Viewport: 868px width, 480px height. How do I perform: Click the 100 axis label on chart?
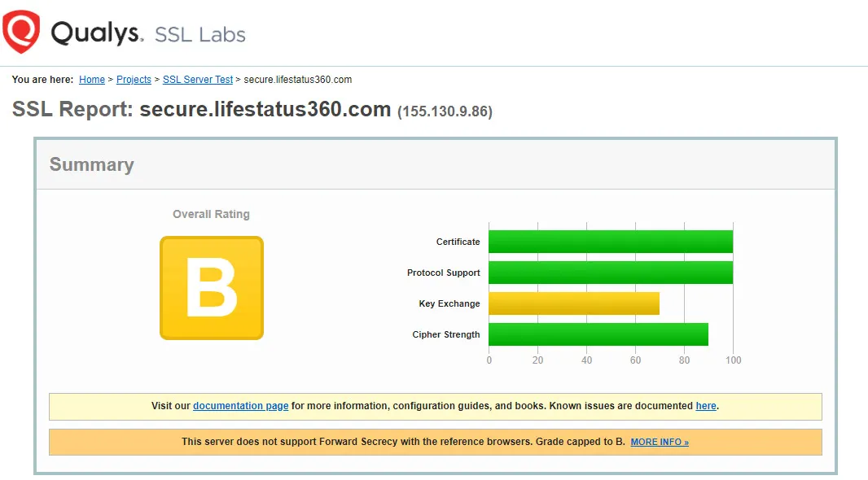(734, 360)
